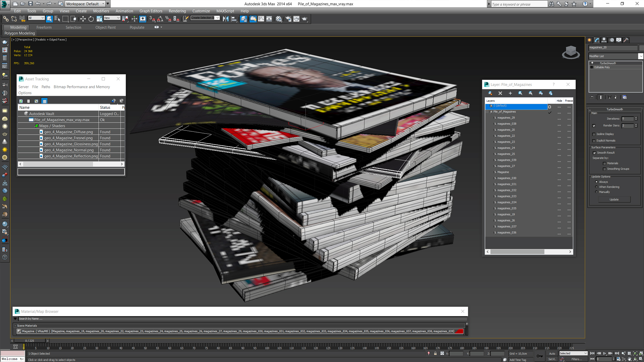Screen dimensions: 644x362
Task: Enable Isoline Display checkbox
Action: [594, 134]
